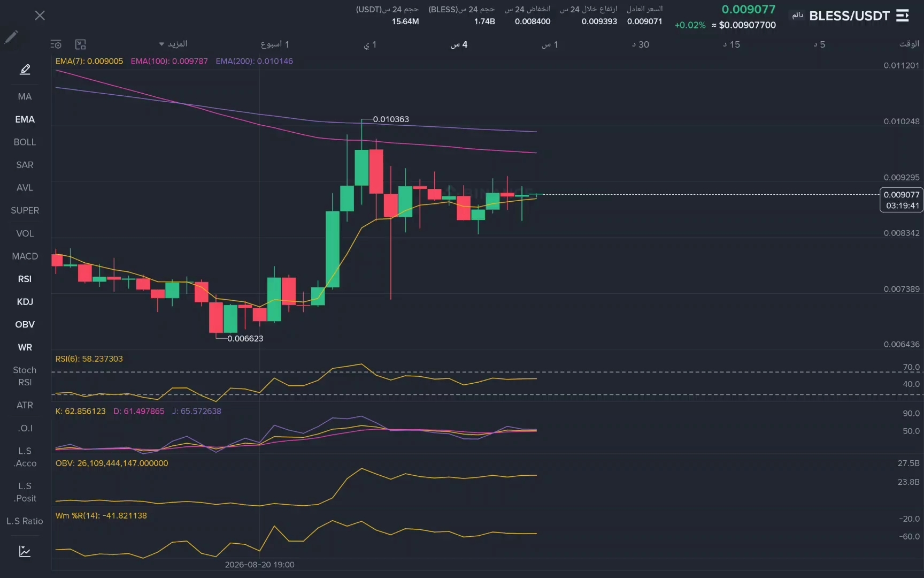Click the shrink chart window icon
The height and width of the screenshot is (578, 924).
point(80,44)
